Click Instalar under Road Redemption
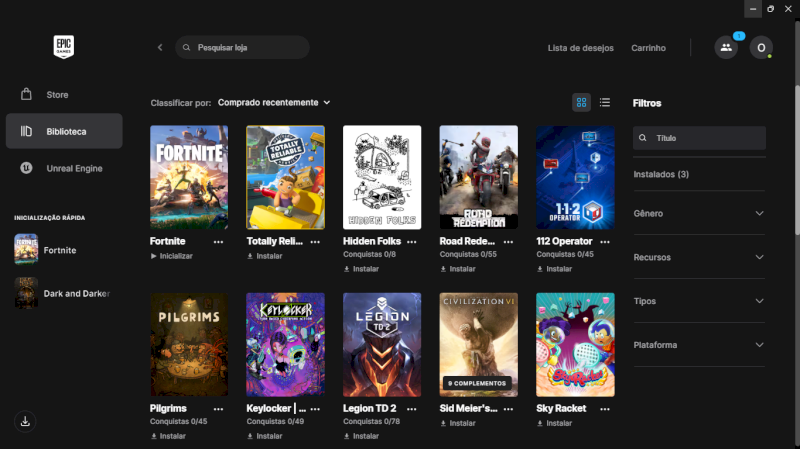800x449 pixels. click(458, 269)
